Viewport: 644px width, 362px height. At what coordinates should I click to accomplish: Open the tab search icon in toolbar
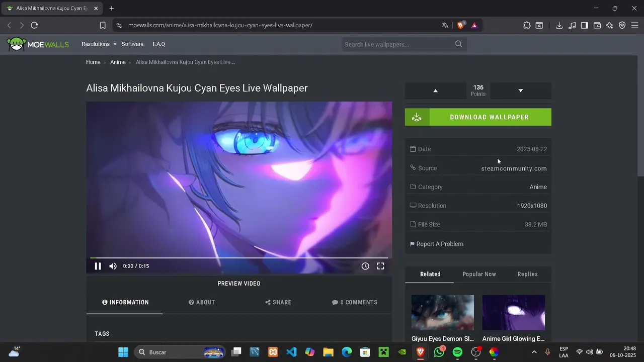(x=539, y=25)
